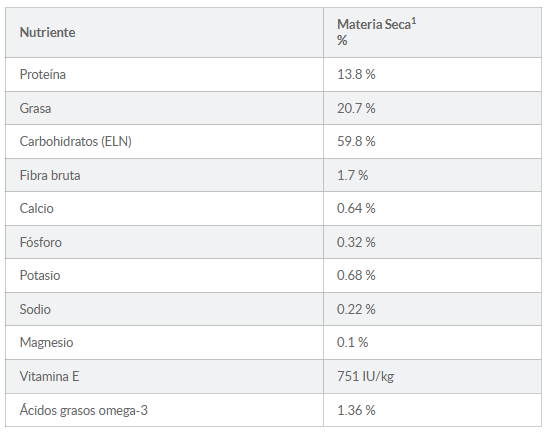Screen dimensions: 547x433
Task: Select the Calcio row label
Action: click(x=37, y=208)
